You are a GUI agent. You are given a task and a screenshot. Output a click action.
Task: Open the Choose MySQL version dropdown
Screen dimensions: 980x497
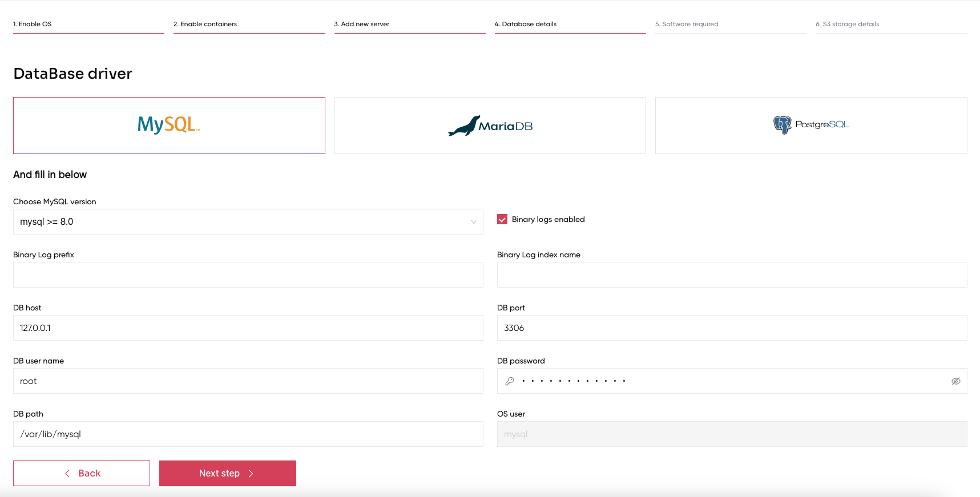tap(248, 221)
